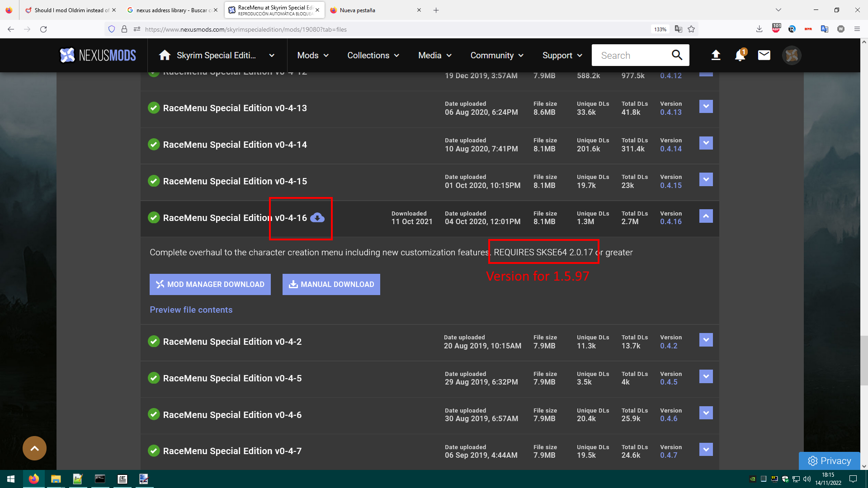This screenshot has height=488, width=868.
Task: Open the Community menu
Action: pyautogui.click(x=497, y=55)
